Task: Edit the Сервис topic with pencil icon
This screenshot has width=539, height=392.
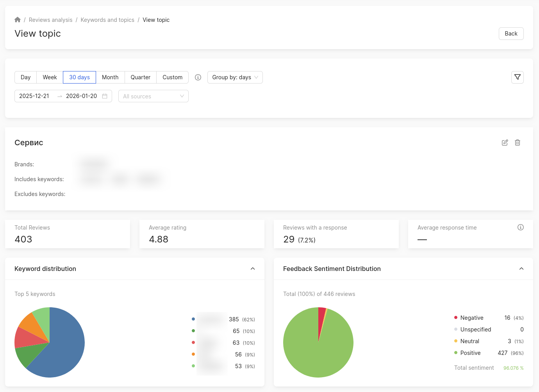Action: coord(505,143)
